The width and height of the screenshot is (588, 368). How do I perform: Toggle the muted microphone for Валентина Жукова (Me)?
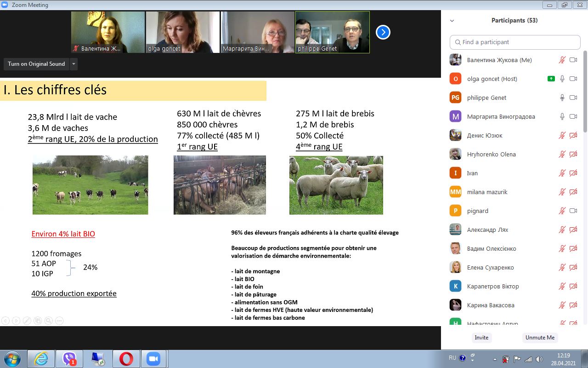pyautogui.click(x=562, y=60)
